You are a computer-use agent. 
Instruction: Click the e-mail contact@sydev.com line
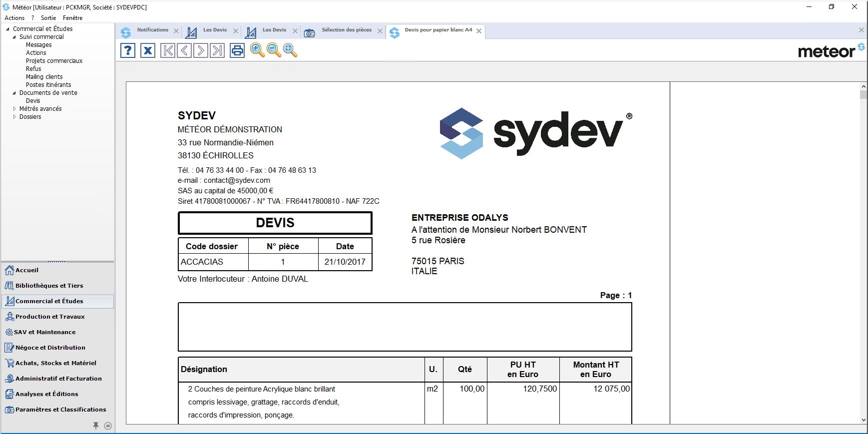tap(224, 180)
